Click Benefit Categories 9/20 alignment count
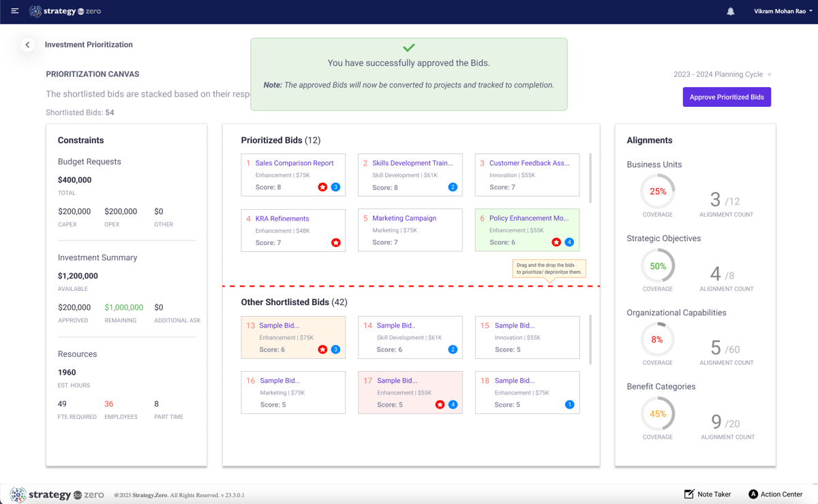 [725, 422]
